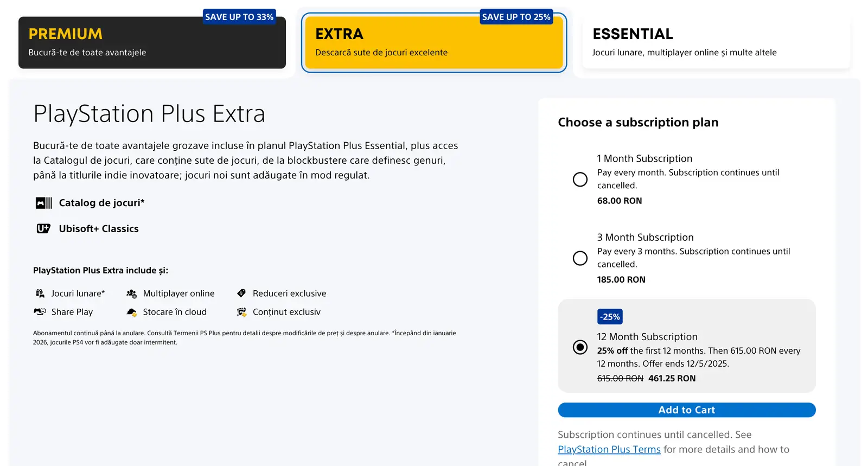Click the Share Play icon

coord(40,312)
